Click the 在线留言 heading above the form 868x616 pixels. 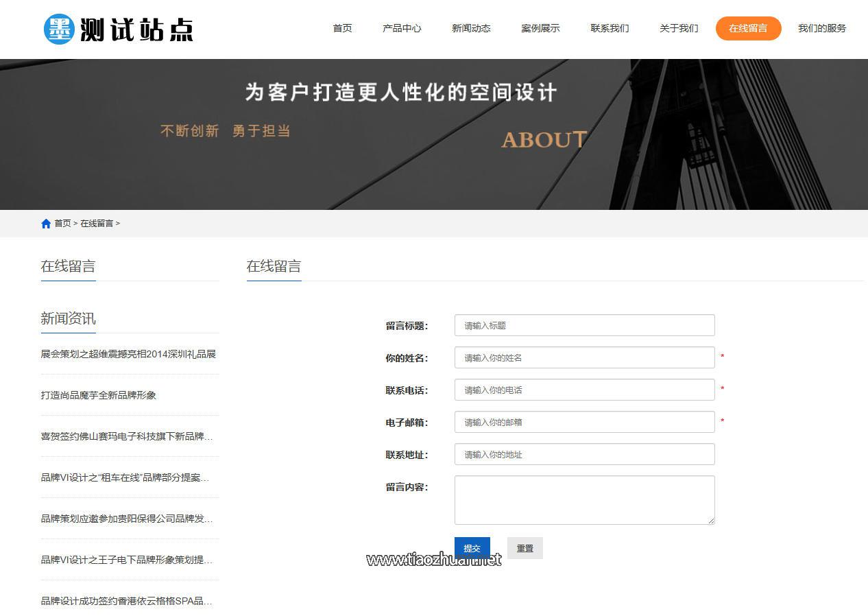(x=274, y=266)
